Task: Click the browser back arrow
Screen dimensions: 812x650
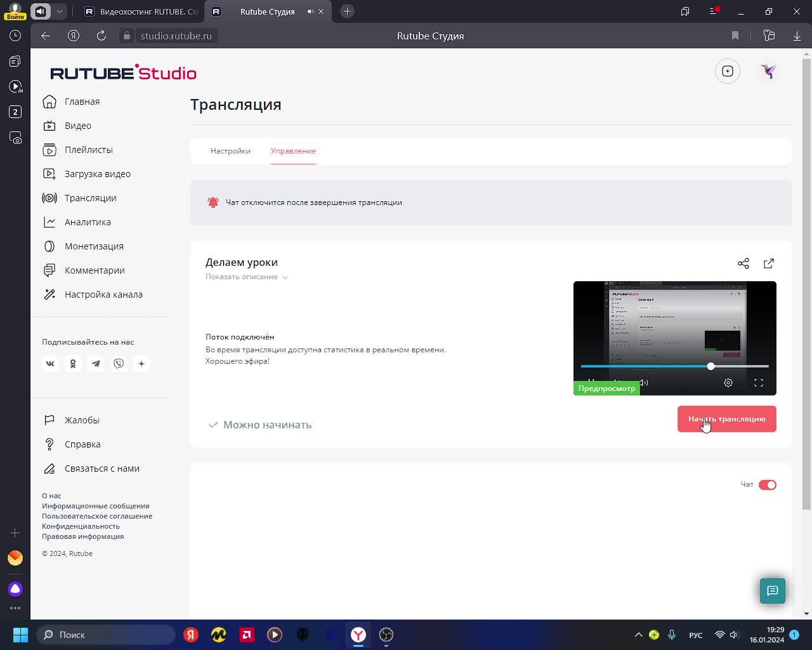Action: click(46, 36)
